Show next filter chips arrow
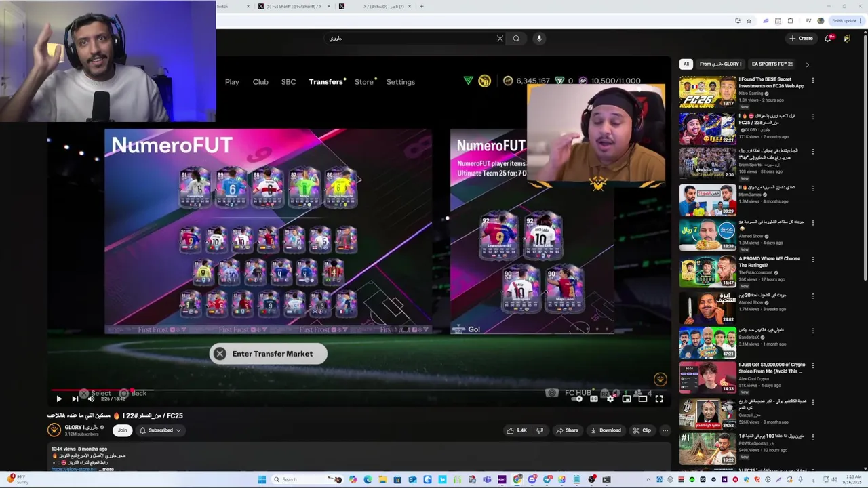This screenshot has width=868, height=488. 807,64
